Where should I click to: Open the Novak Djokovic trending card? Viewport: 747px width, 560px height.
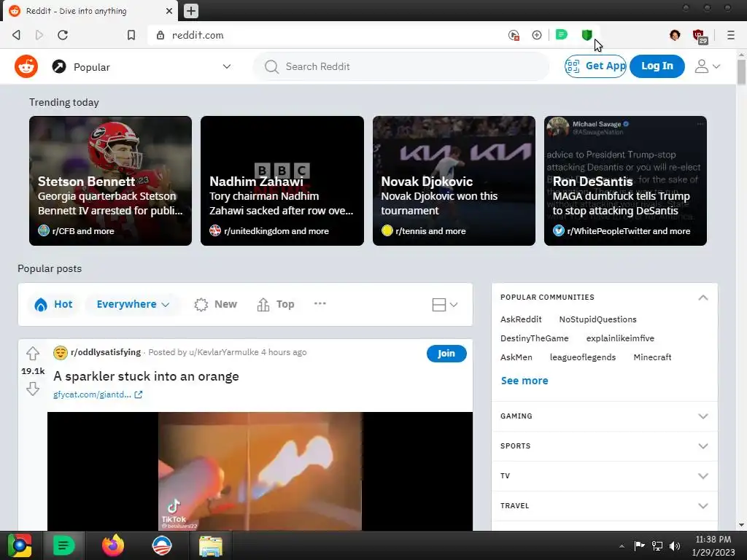(x=454, y=181)
